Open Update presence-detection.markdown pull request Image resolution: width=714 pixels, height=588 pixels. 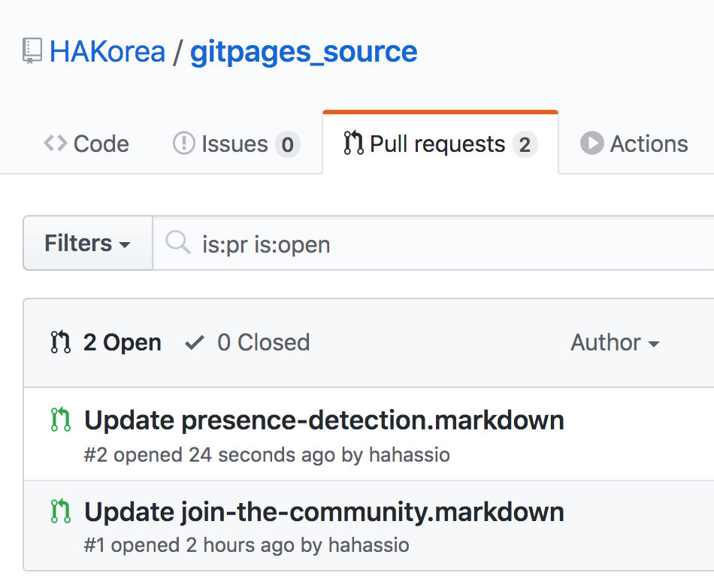tap(324, 420)
